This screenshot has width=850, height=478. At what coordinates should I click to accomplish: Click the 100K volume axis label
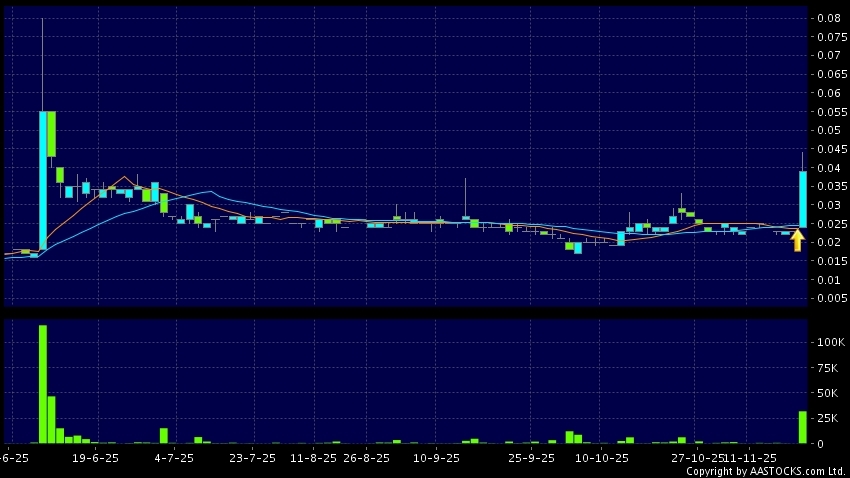[x=830, y=342]
